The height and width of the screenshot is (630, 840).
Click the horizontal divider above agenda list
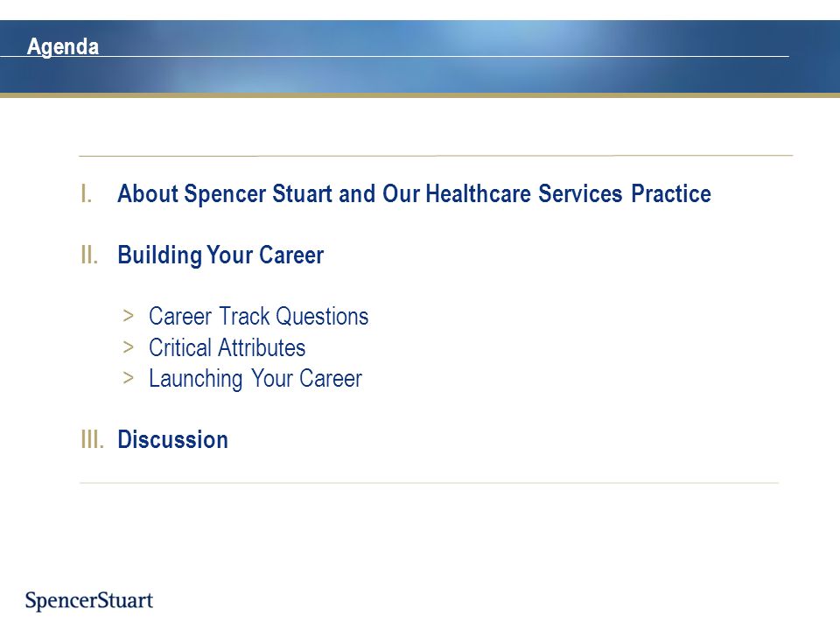[x=436, y=156]
